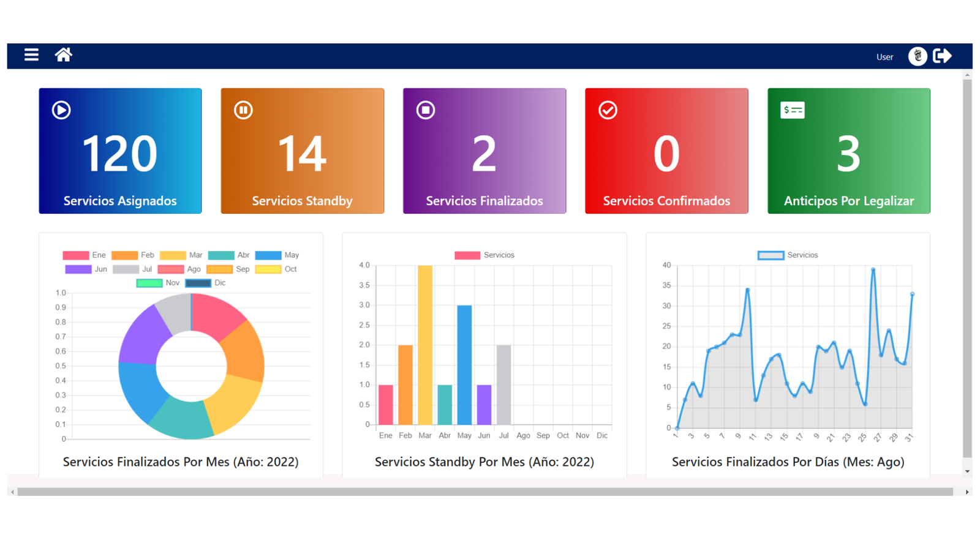Image resolution: width=980 pixels, height=551 pixels.
Task: Click stop icon on Servicios Finalizados card
Action: pyautogui.click(x=426, y=110)
